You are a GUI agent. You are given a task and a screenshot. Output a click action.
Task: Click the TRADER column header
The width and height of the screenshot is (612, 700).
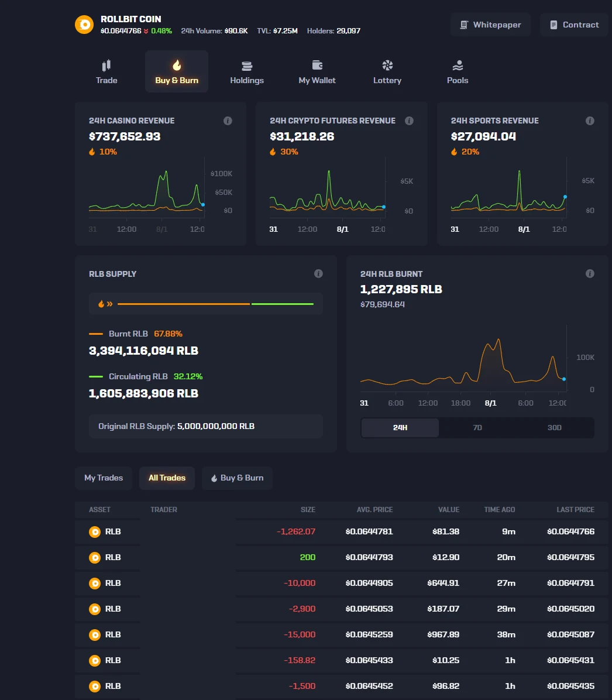coord(164,510)
